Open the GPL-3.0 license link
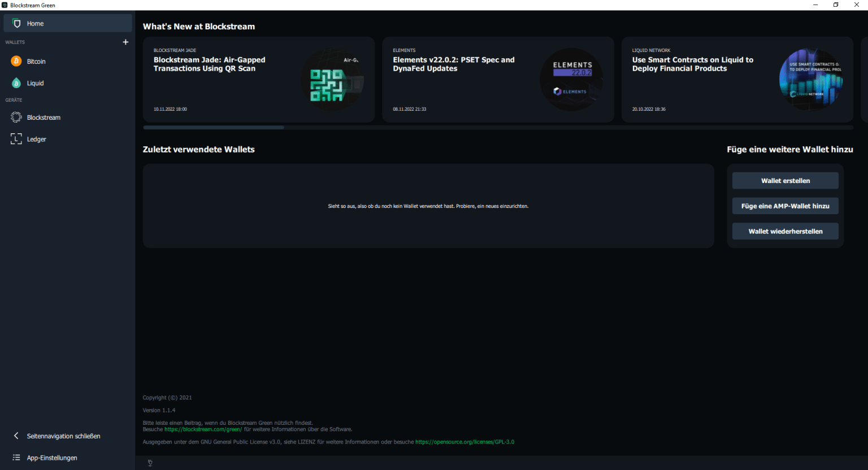The image size is (868, 470). pos(465,441)
